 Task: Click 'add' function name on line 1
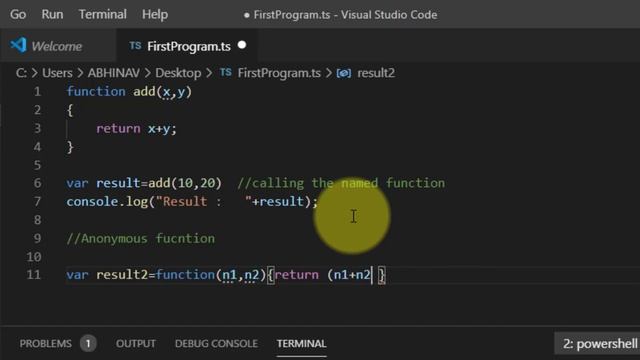point(144,91)
